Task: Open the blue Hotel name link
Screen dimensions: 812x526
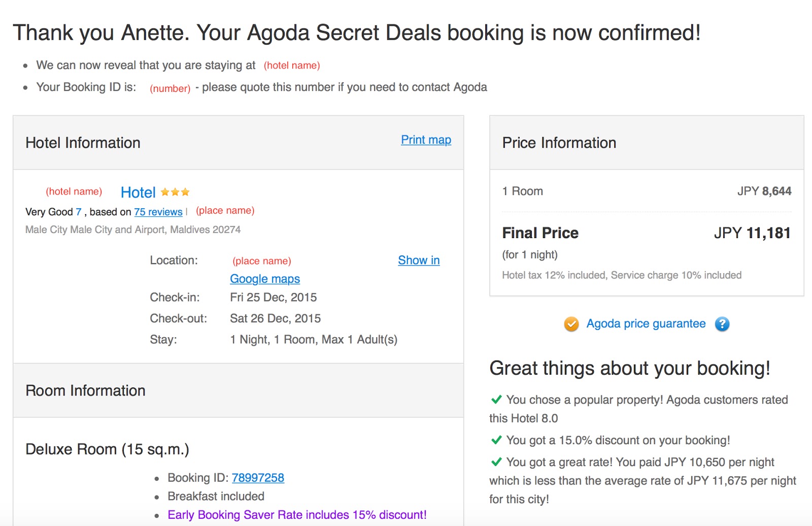Action: (x=138, y=192)
